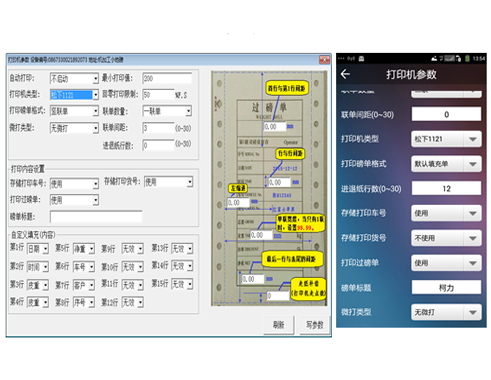Click the 磅单标题 text field on desktop
This screenshot has width=491, height=380.
[96, 217]
